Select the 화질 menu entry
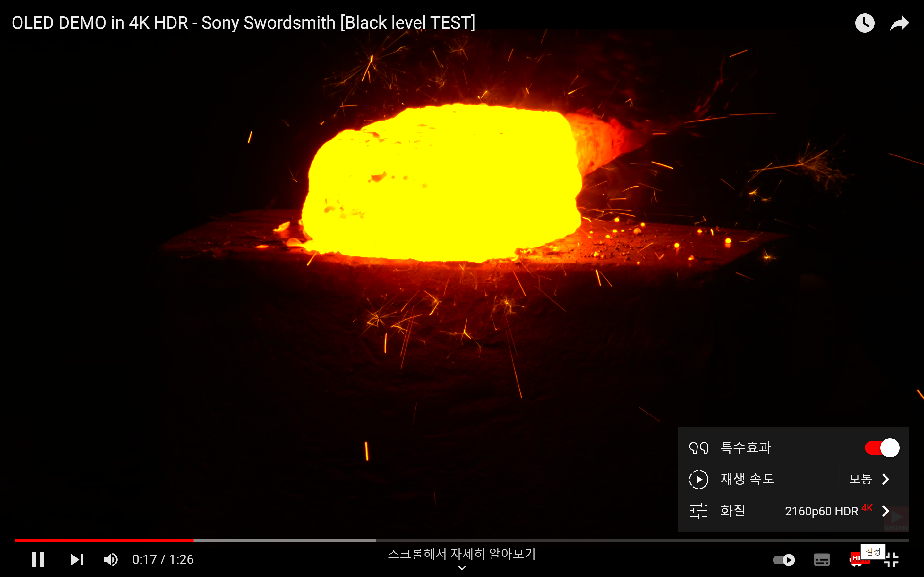This screenshot has height=577, width=924. [732, 511]
